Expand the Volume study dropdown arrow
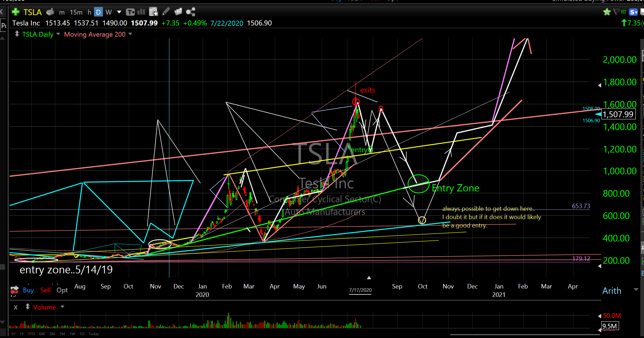Screen dimensions: 644x338 pos(62,307)
